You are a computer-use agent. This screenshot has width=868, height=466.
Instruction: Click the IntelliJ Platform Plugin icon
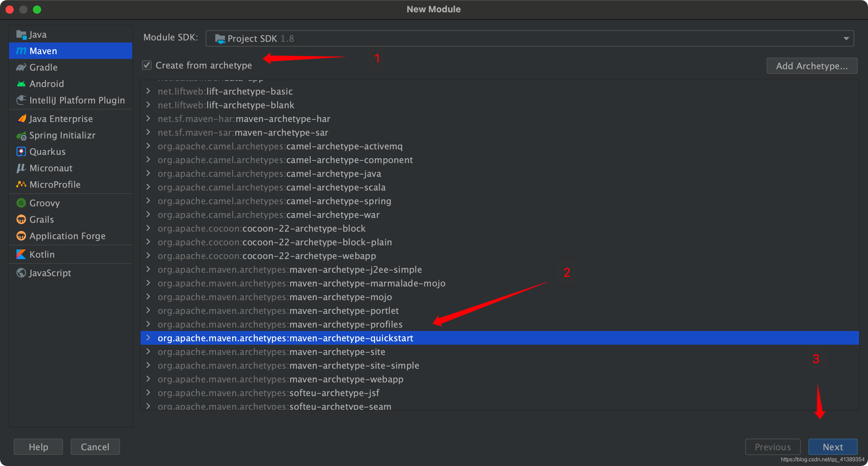point(21,100)
